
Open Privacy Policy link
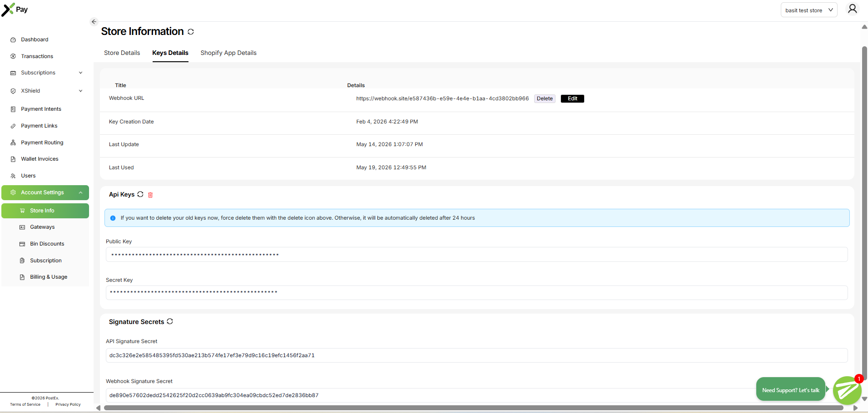pyautogui.click(x=68, y=404)
